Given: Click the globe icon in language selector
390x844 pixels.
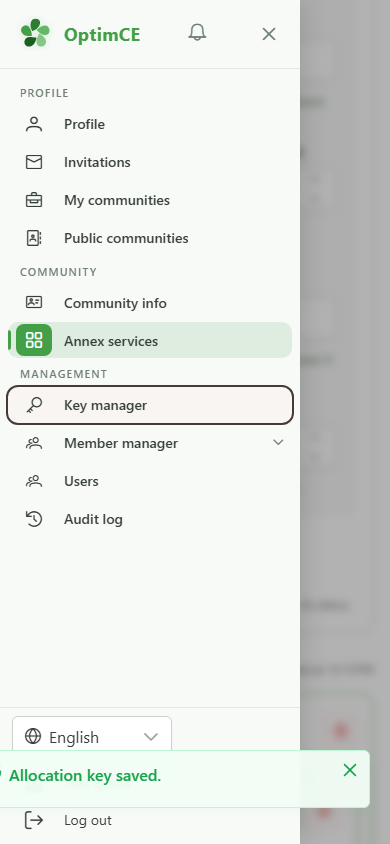Looking at the screenshot, I should (33, 736).
